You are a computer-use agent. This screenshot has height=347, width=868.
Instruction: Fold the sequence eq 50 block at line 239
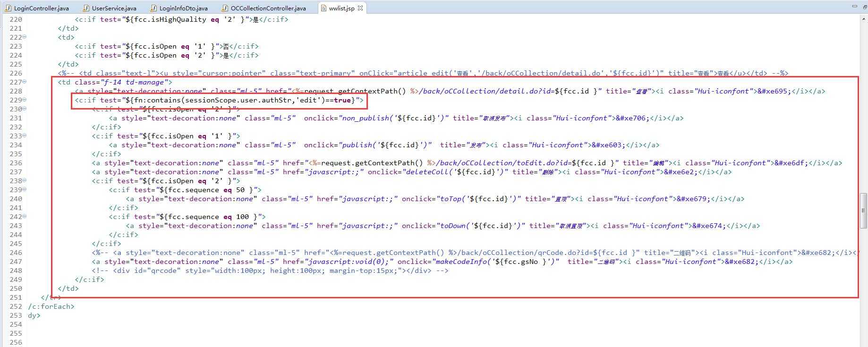(x=25, y=189)
